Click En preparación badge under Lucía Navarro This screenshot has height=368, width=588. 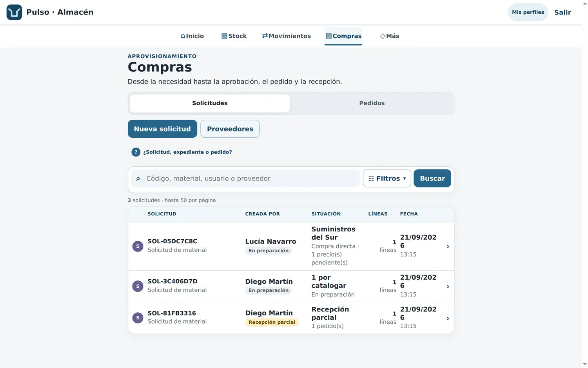pos(269,251)
